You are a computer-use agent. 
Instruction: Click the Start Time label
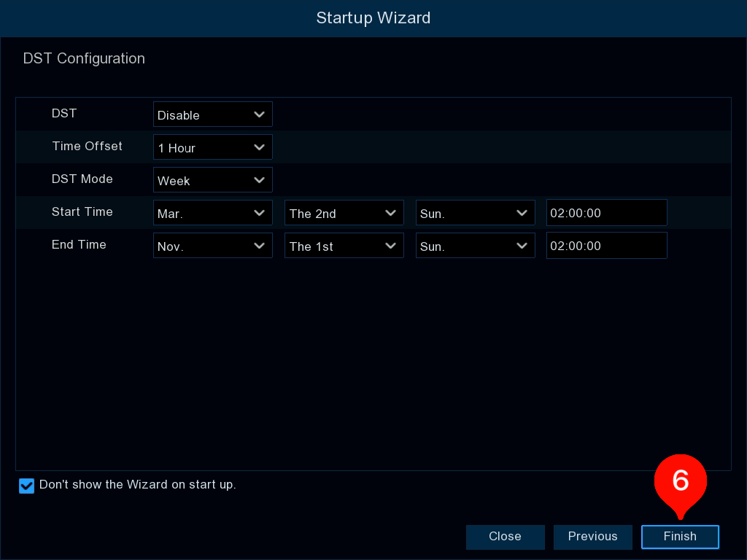click(82, 212)
